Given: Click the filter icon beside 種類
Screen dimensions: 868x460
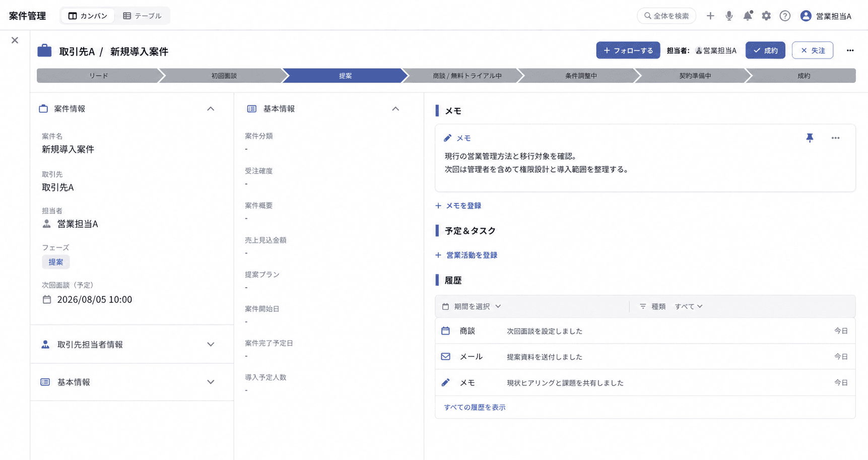Looking at the screenshot, I should pos(643,306).
